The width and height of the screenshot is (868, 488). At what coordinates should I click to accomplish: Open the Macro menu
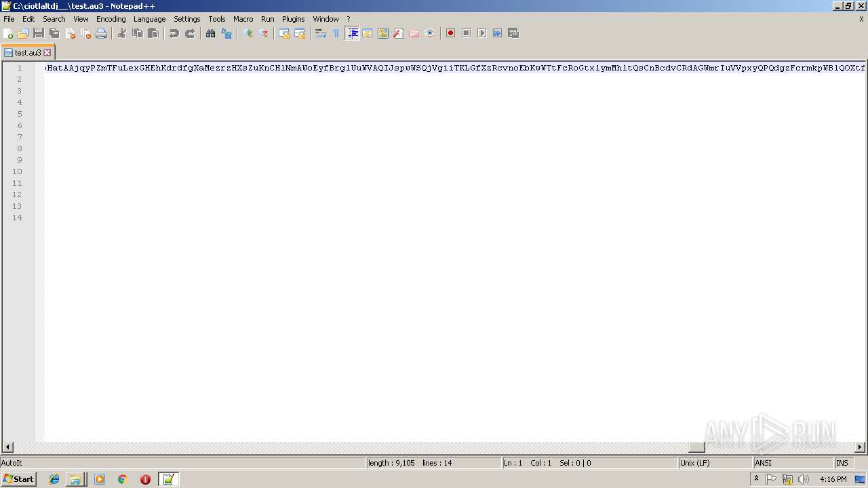(x=243, y=19)
